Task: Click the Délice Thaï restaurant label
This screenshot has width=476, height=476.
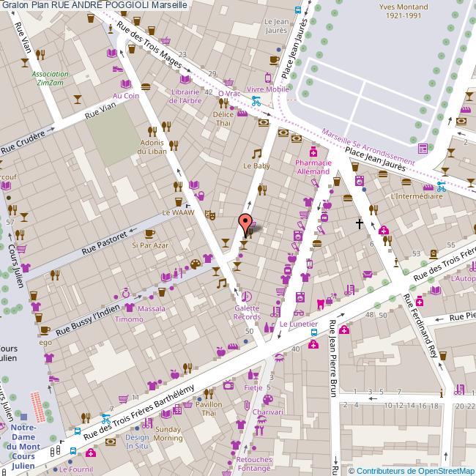Action: click(223, 119)
